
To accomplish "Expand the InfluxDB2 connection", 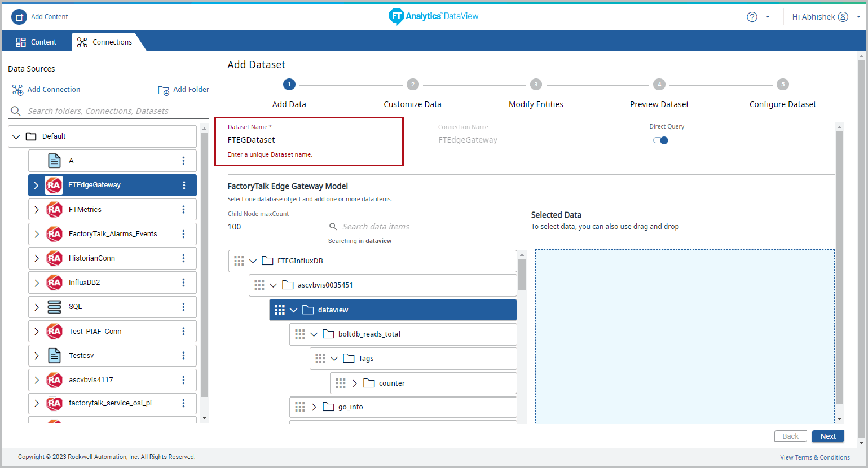I will click(37, 282).
